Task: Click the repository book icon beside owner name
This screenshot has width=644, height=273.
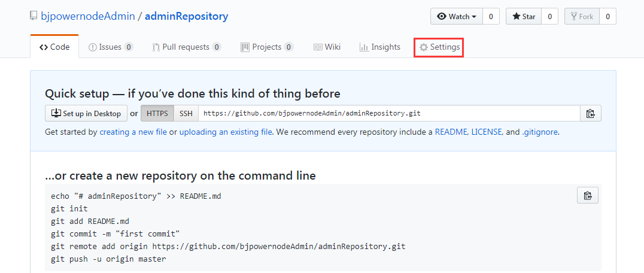Action: click(34, 16)
